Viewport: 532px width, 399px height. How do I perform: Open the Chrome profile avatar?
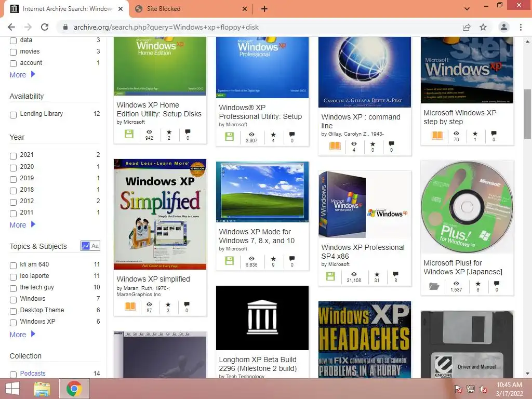click(x=504, y=27)
